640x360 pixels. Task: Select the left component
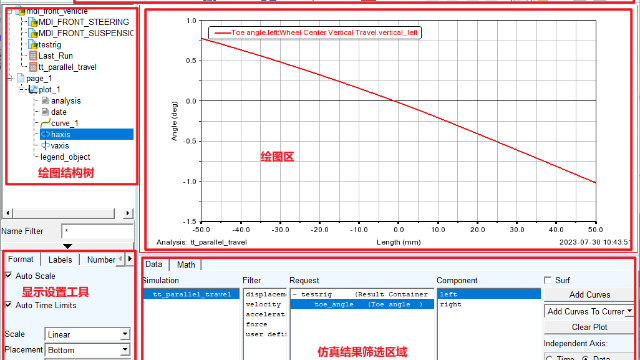coord(489,294)
